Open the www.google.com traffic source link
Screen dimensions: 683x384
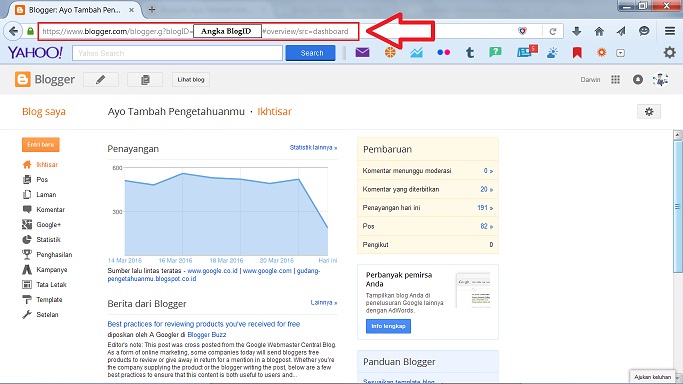(x=267, y=271)
